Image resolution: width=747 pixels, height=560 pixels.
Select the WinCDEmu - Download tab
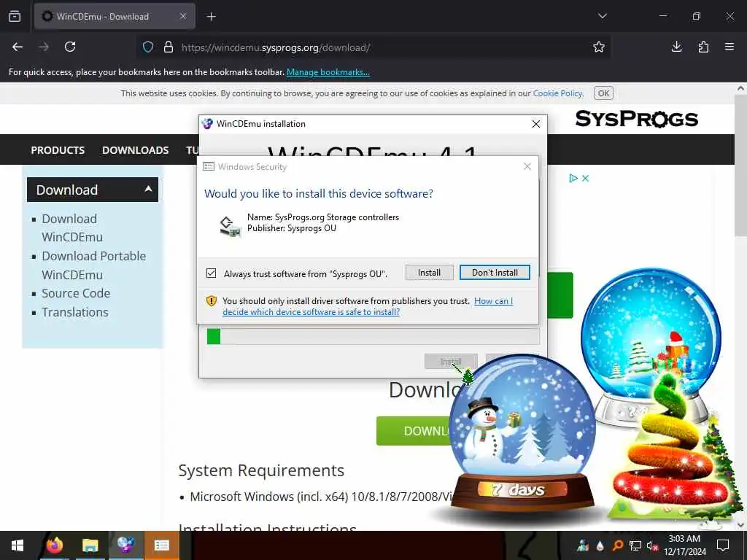pos(115,16)
